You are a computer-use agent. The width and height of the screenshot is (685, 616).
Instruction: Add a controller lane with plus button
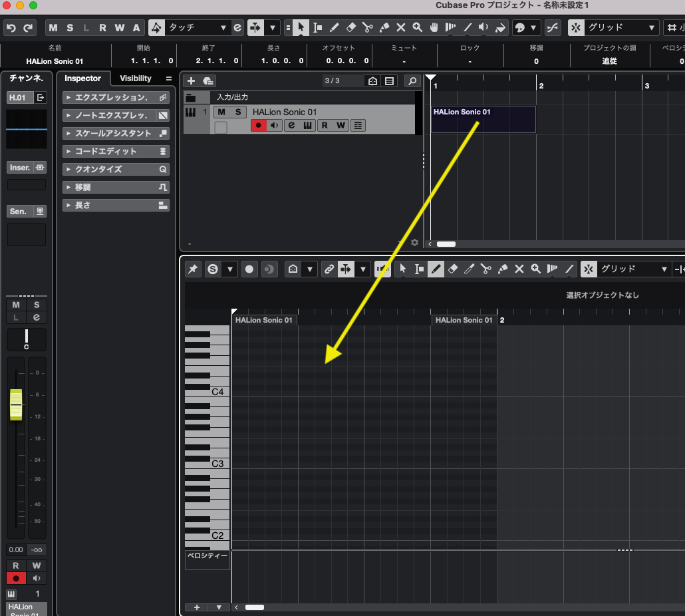coord(197,607)
